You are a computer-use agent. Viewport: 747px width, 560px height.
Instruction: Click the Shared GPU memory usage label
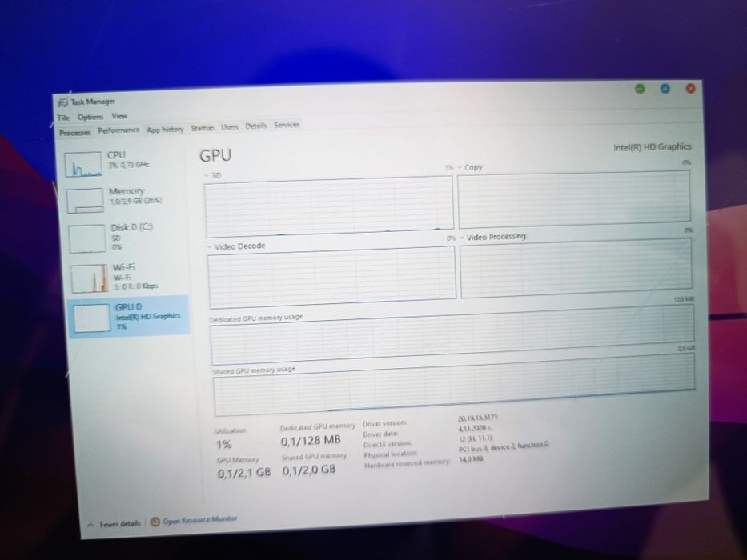pyautogui.click(x=254, y=370)
